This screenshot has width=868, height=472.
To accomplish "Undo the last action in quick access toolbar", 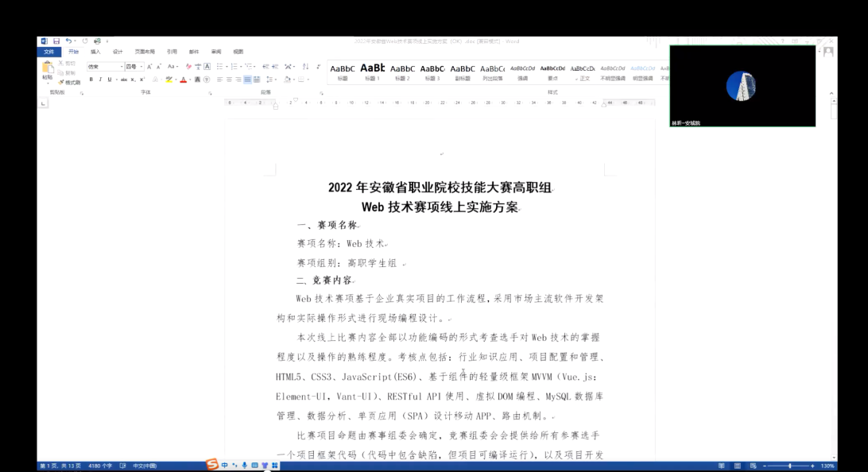I will (68, 41).
